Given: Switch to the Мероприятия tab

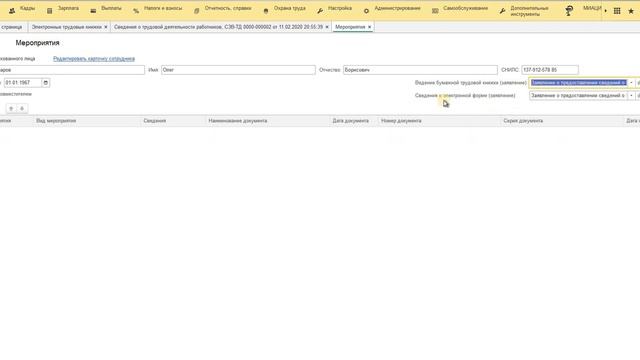Looking at the screenshot, I should tap(350, 27).
